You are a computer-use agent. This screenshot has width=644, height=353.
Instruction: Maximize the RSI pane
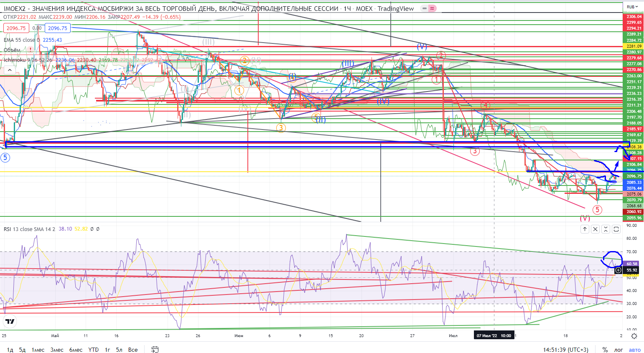pos(616,229)
